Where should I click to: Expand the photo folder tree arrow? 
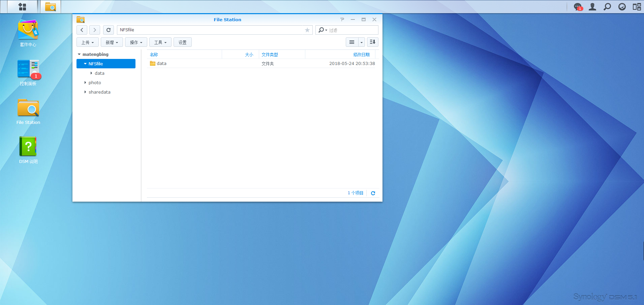[85, 82]
